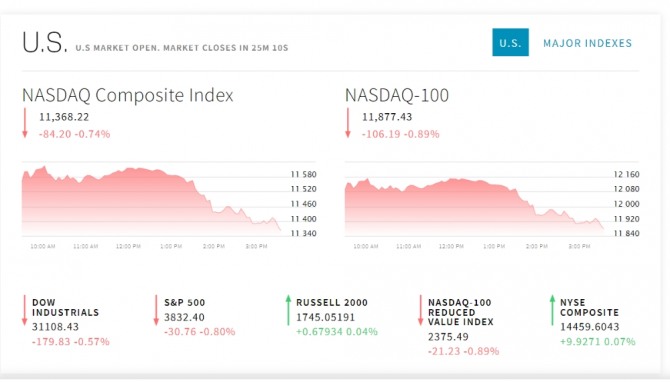
Task: Click the 2:00 PM marker on NASDAQ-100 chart
Action: [x=537, y=247]
